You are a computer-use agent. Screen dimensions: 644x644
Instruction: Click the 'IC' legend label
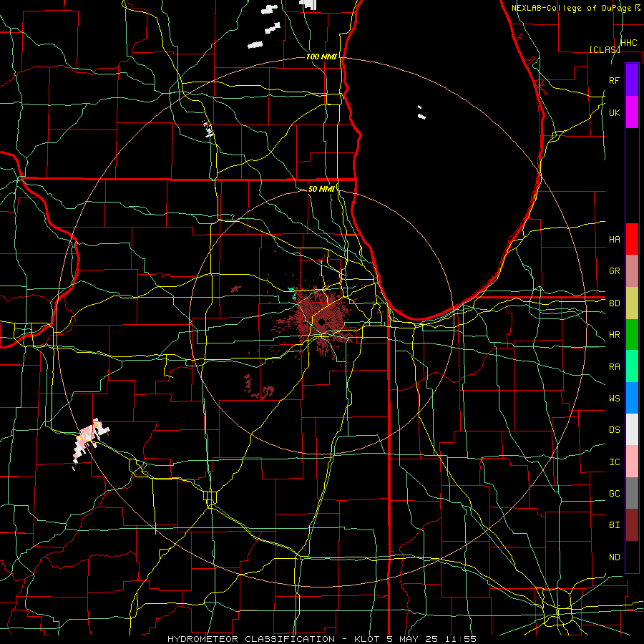pyautogui.click(x=614, y=462)
